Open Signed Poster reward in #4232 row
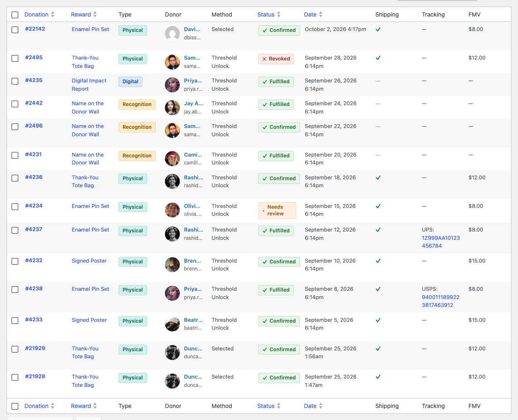The height and width of the screenshot is (420, 518). click(x=89, y=261)
